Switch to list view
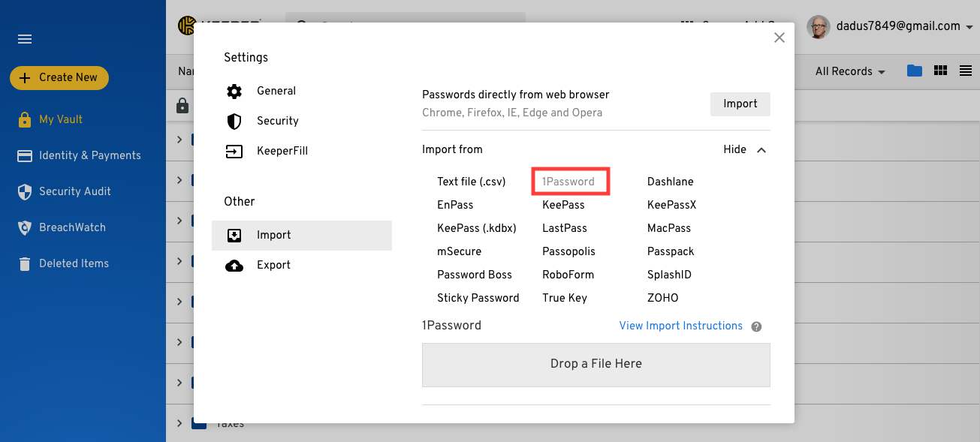 [x=966, y=71]
